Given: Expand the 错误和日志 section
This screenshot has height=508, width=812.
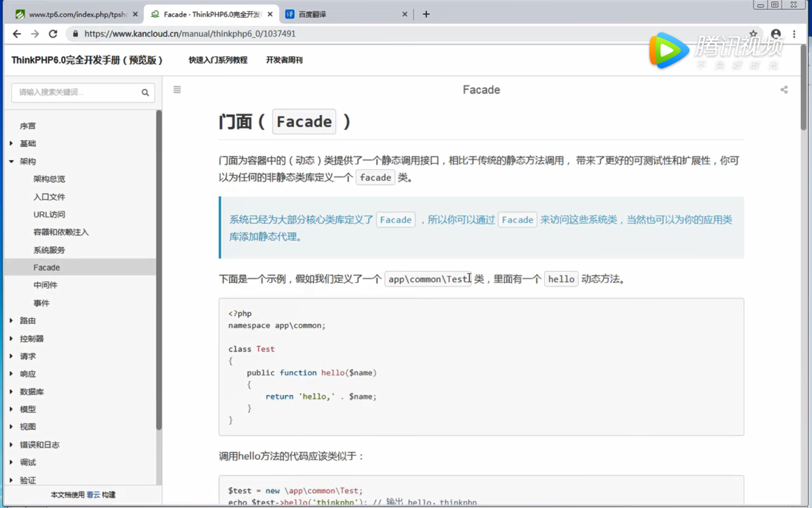Looking at the screenshot, I should 11,445.
